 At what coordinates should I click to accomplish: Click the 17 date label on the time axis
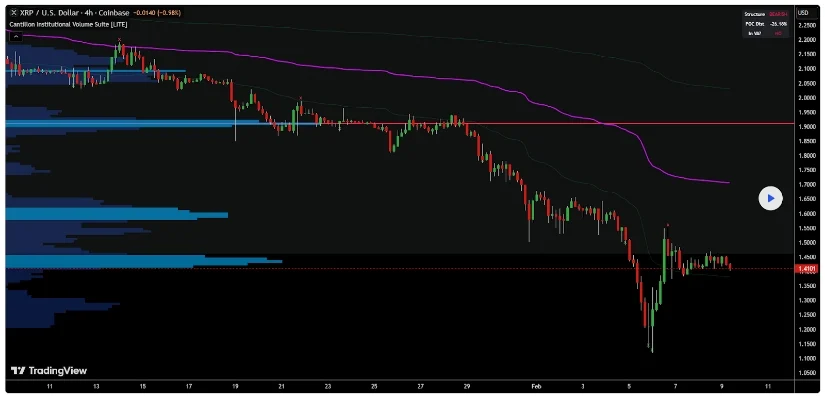click(189, 386)
